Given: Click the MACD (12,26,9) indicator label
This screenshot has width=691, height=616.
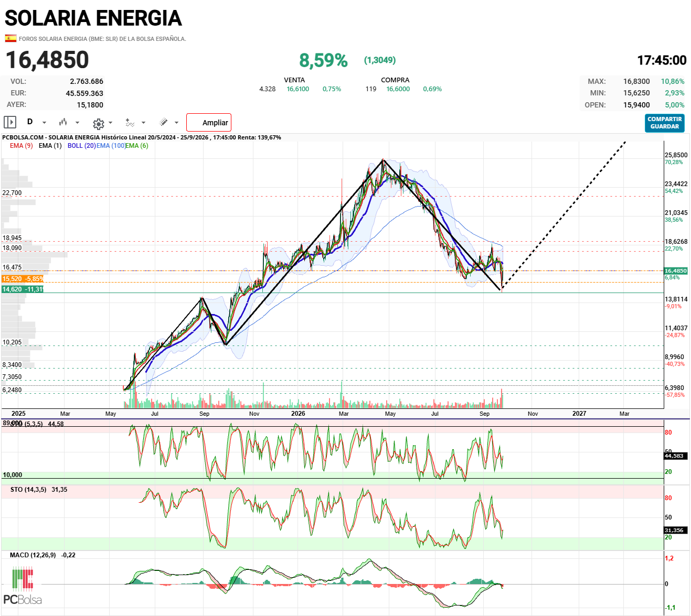Looking at the screenshot, I should [x=42, y=555].
